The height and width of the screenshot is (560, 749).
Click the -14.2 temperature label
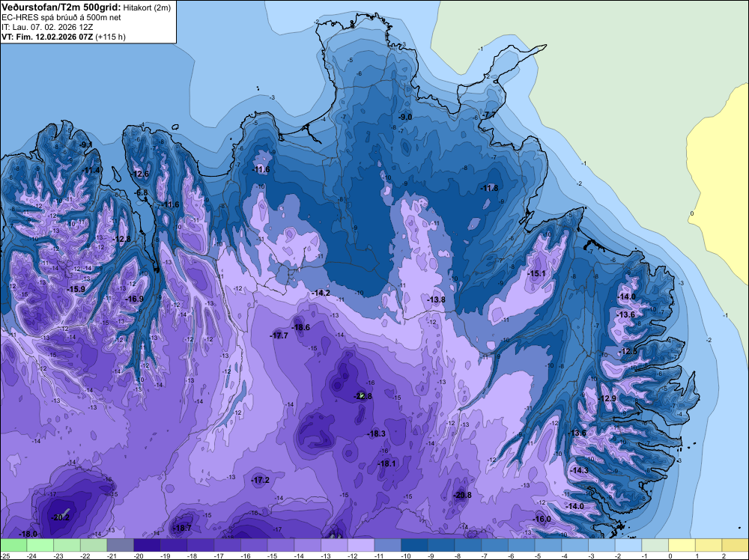coord(321,293)
